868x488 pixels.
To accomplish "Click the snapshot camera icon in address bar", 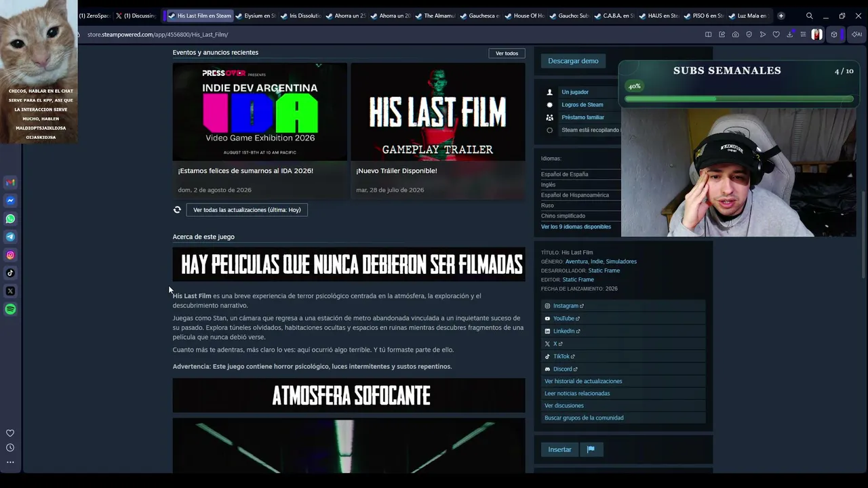I will (x=735, y=35).
